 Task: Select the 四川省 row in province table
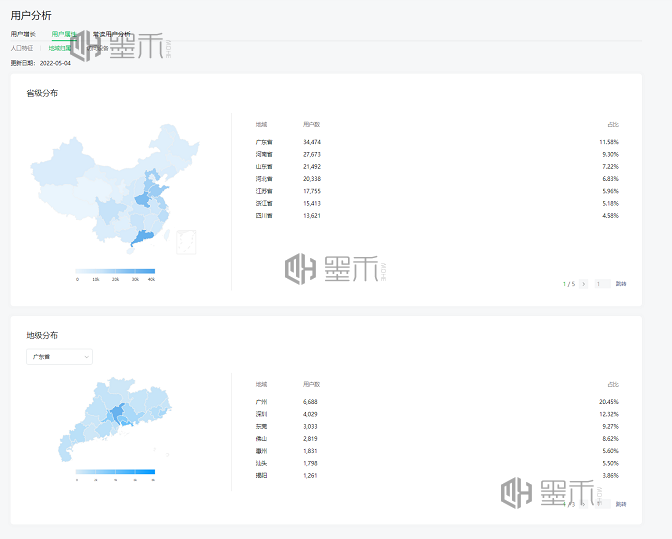(437, 216)
